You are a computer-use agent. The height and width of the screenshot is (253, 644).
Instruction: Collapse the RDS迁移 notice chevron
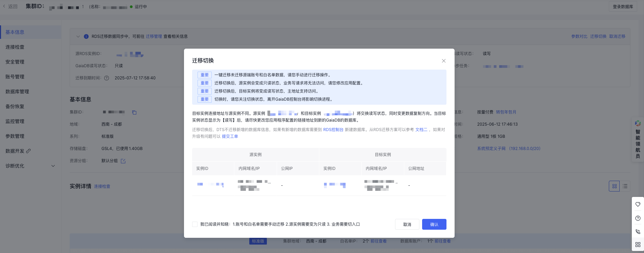[x=78, y=36]
